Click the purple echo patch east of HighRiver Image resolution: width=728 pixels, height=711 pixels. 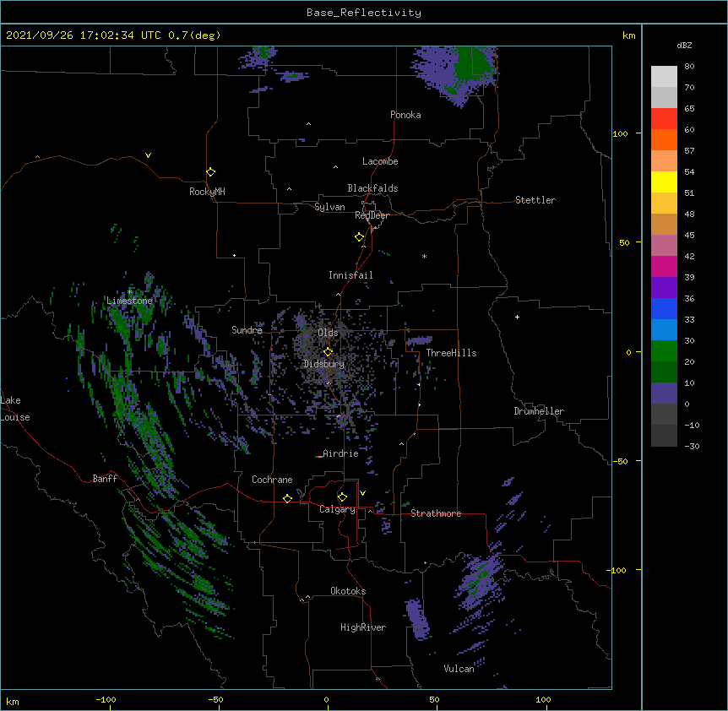tap(416, 619)
